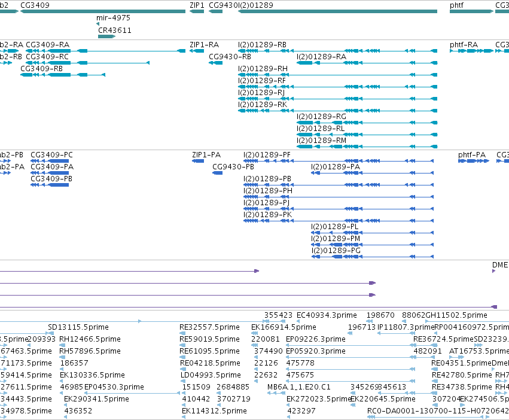The image size is (509, 420).
Task: Select the phtf gene label
Action: 456,5
